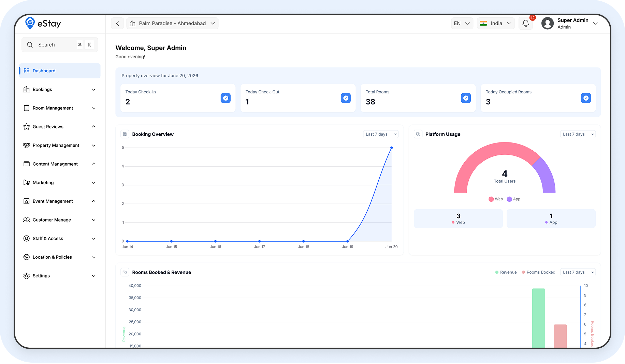
Task: Toggle the Web series in Platform Usage legend
Action: coord(496,199)
